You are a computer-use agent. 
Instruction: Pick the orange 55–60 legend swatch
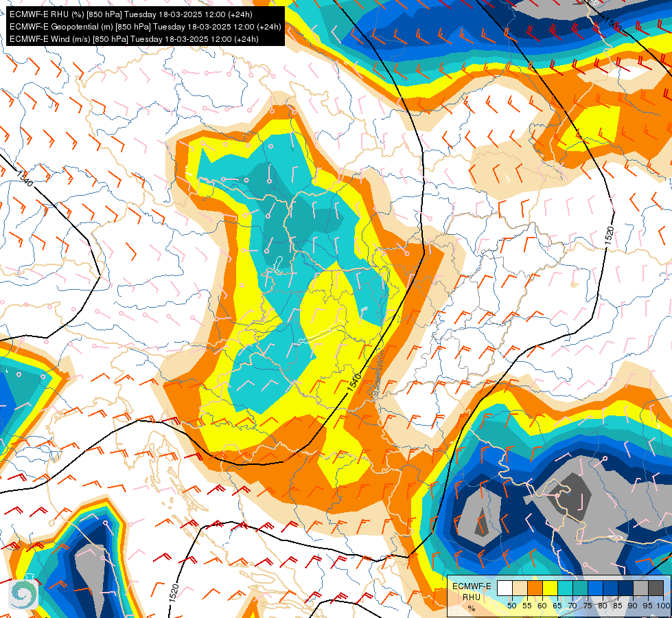tap(535, 588)
